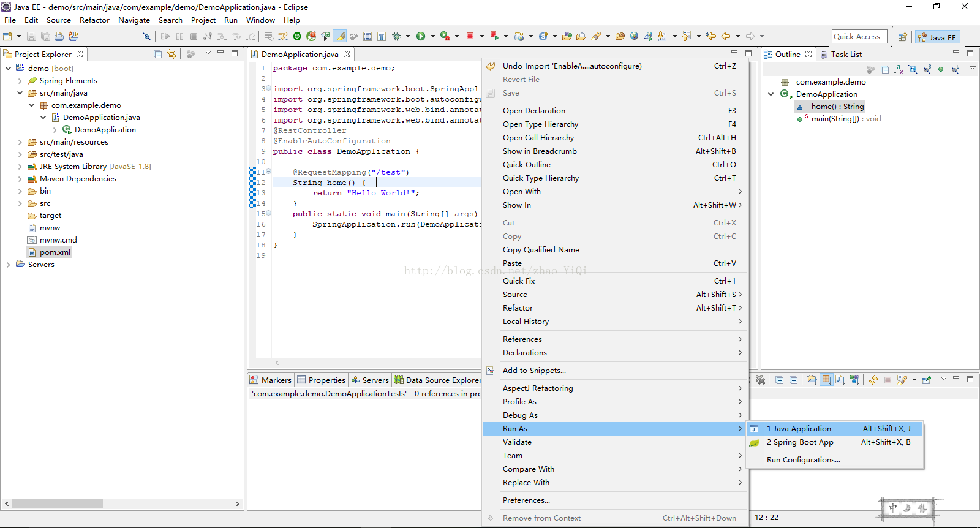Click the Open Type toolbar icon
This screenshot has height=528, width=980.
(x=567, y=36)
